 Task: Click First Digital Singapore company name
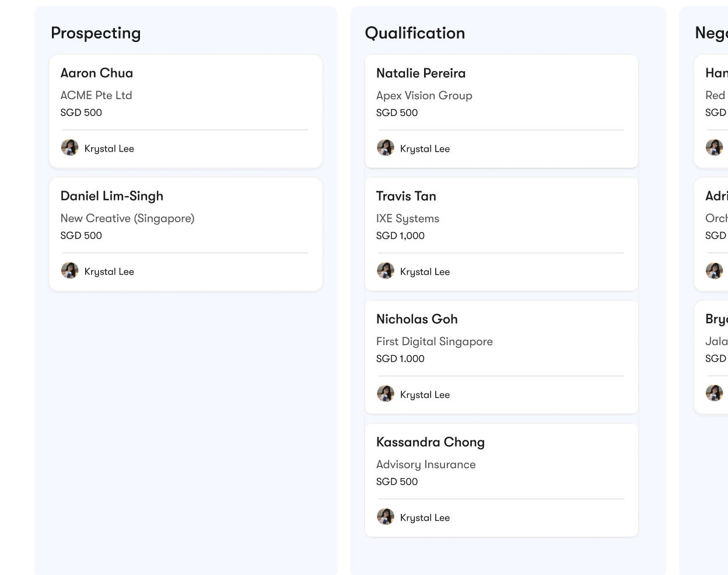tap(435, 342)
